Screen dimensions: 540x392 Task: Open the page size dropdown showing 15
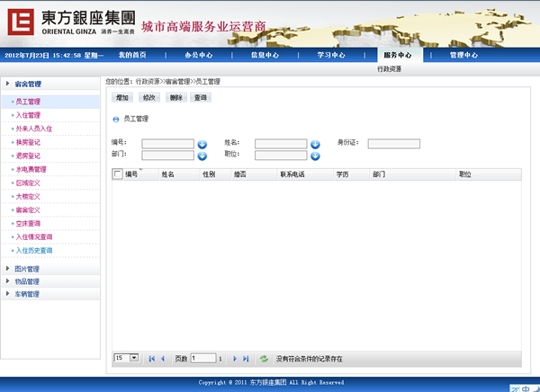click(126, 358)
